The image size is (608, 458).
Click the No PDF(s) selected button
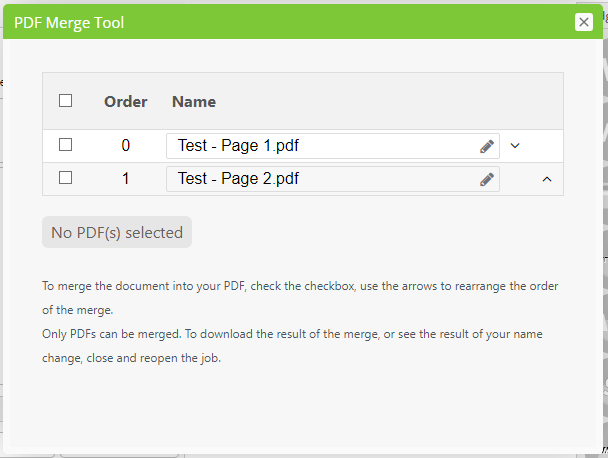(117, 232)
